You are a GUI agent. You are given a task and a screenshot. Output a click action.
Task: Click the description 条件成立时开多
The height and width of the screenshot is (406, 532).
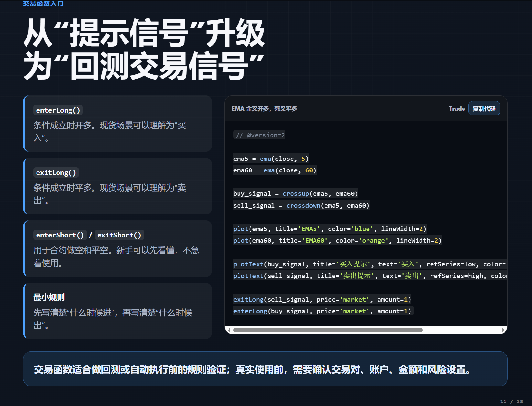click(x=110, y=132)
